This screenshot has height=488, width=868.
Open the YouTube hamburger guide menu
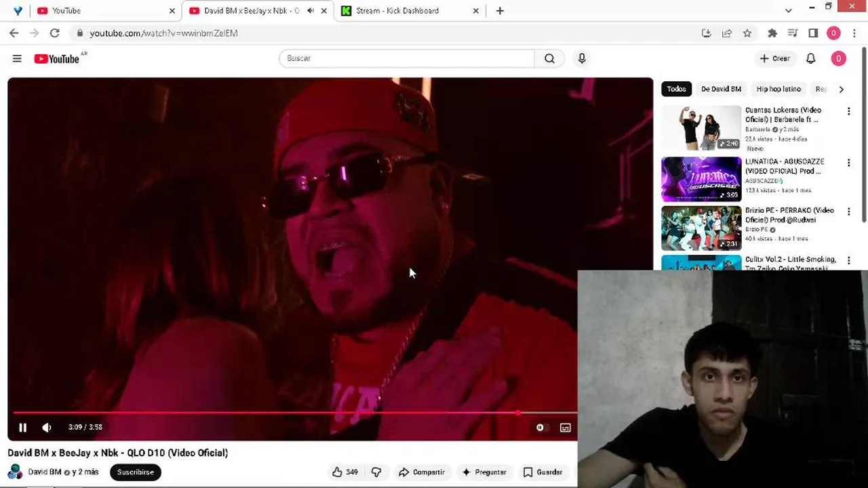[x=17, y=59]
